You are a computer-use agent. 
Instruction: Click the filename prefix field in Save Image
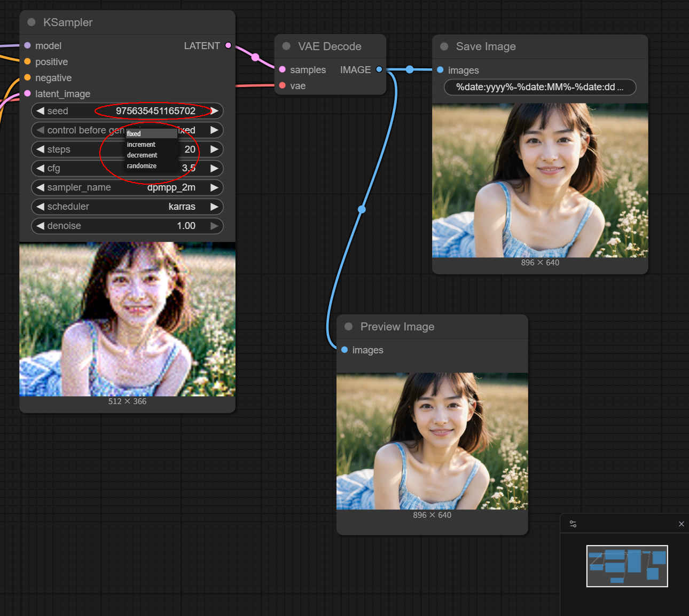coord(539,87)
